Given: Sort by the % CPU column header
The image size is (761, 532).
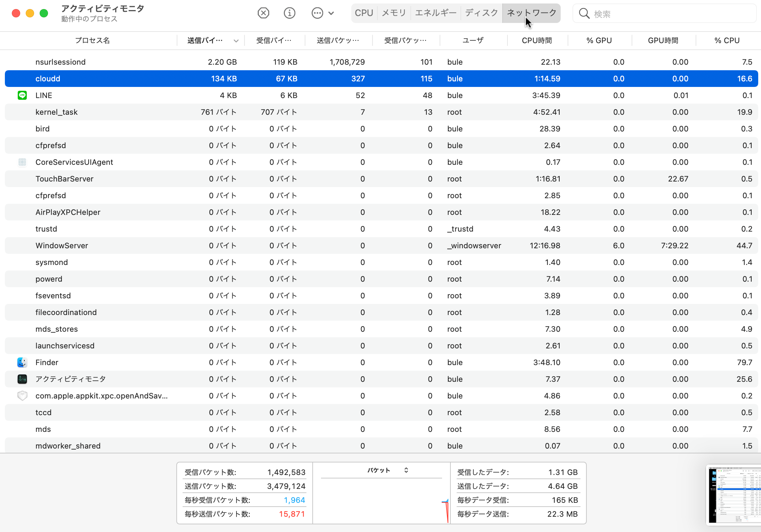Looking at the screenshot, I should pos(727,40).
